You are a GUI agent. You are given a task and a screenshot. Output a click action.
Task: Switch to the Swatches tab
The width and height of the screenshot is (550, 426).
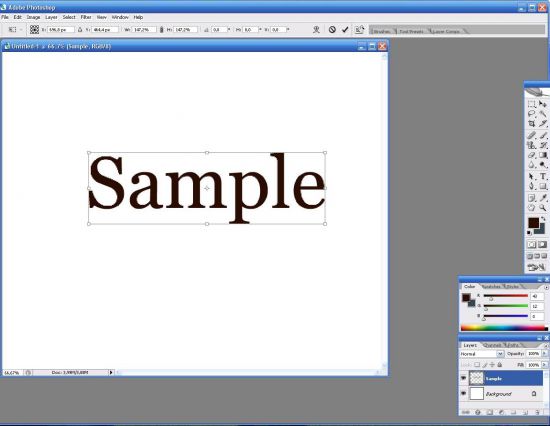click(491, 287)
